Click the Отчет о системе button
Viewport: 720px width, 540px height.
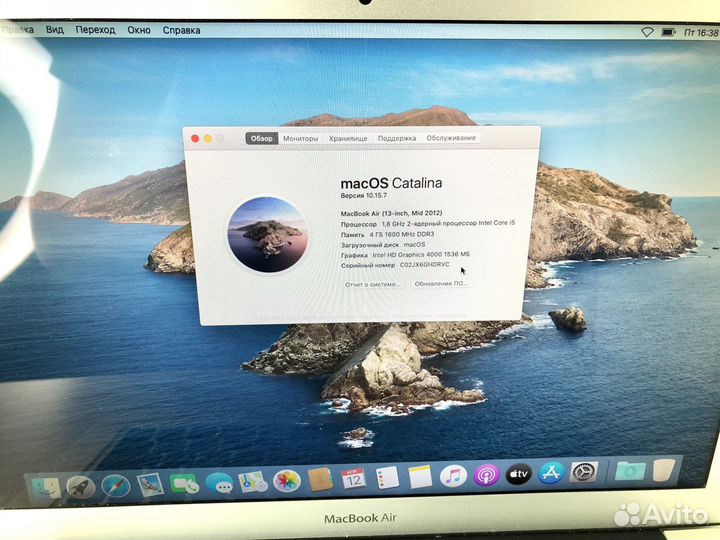[372, 284]
